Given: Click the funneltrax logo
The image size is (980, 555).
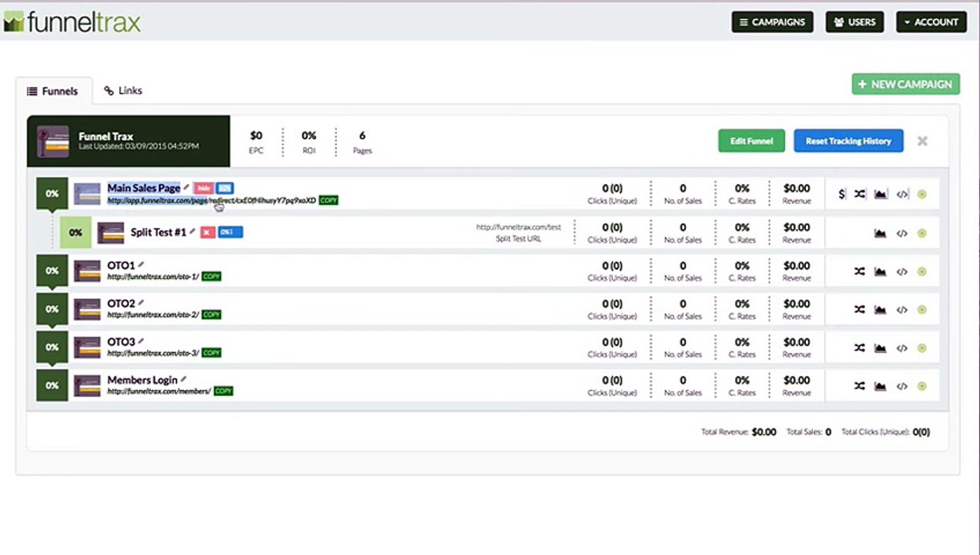Looking at the screenshot, I should [72, 22].
